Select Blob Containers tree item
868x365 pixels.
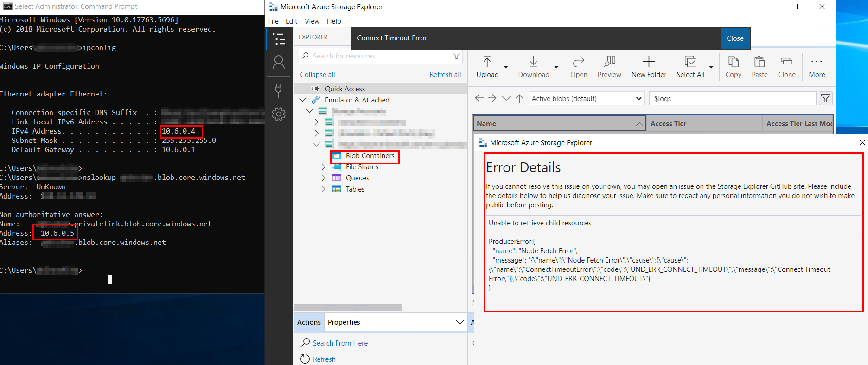coord(370,156)
